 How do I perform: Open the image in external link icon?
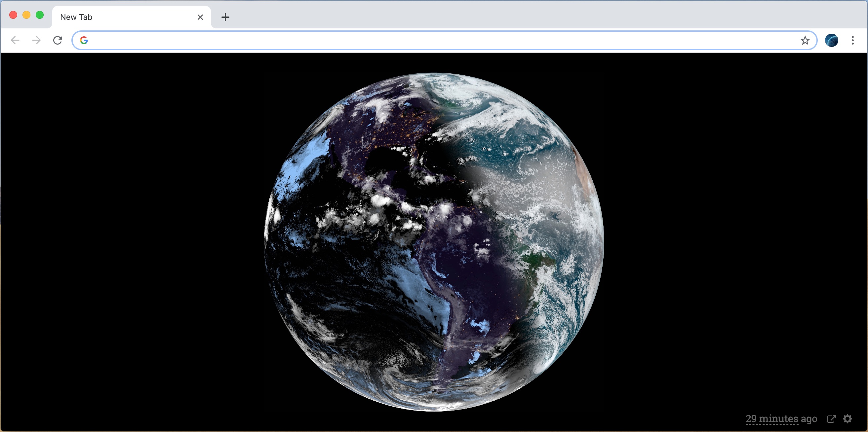(831, 418)
